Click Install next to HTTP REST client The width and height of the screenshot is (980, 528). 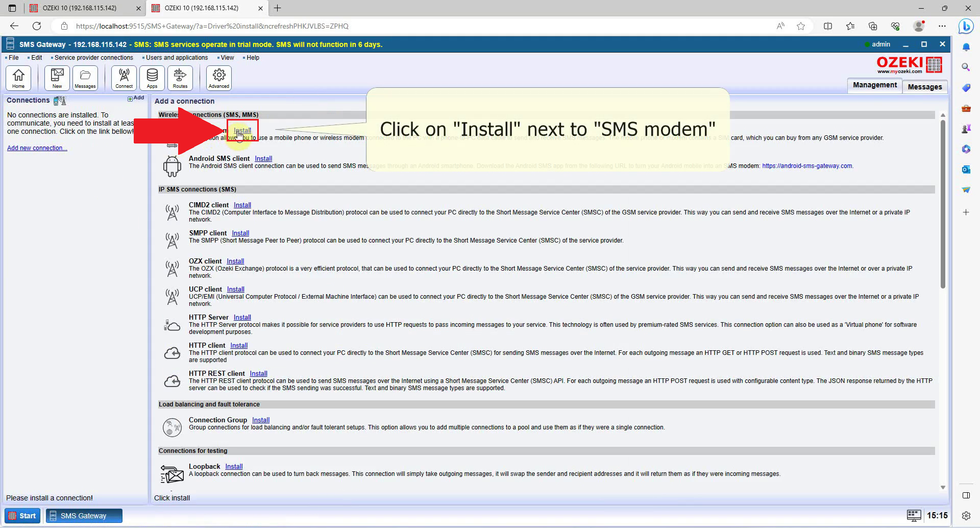[x=259, y=374]
